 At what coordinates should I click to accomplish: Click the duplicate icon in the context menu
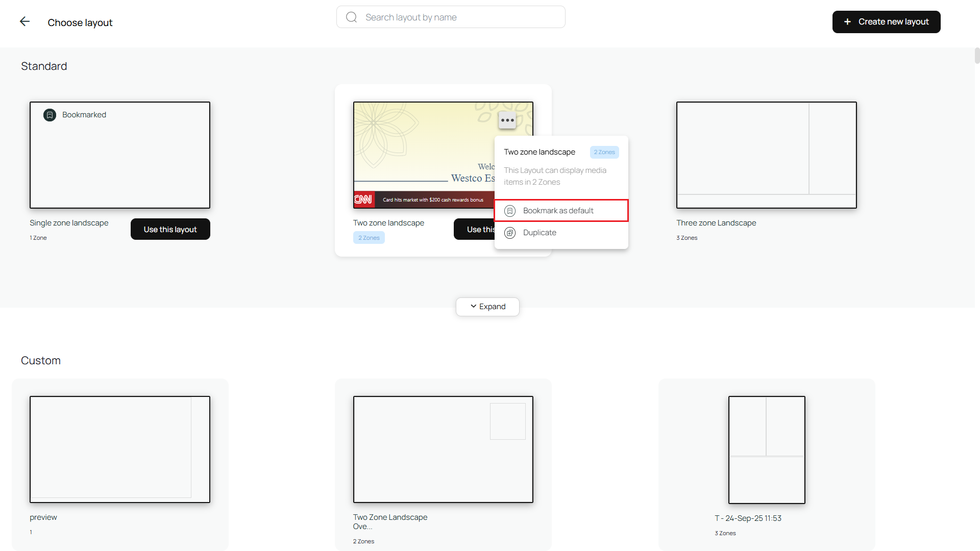click(x=510, y=233)
